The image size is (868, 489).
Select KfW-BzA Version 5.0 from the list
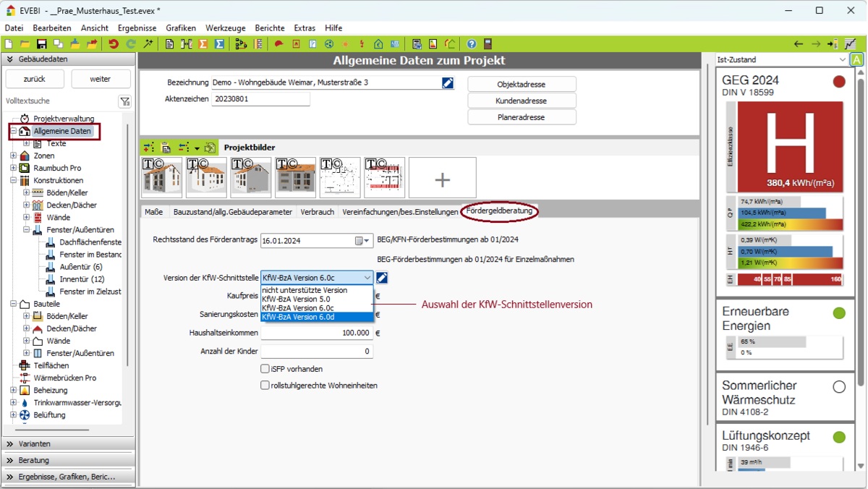coord(317,299)
